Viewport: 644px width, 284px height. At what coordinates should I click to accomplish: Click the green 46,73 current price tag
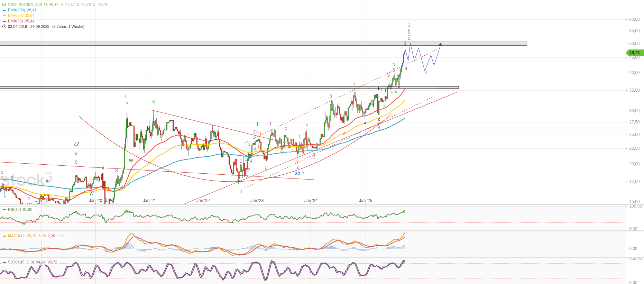[635, 53]
